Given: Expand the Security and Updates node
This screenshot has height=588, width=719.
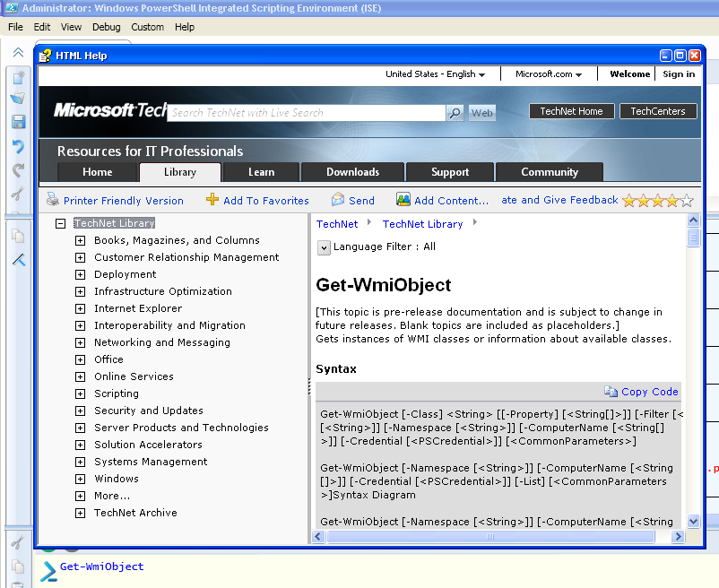Looking at the screenshot, I should [x=81, y=411].
